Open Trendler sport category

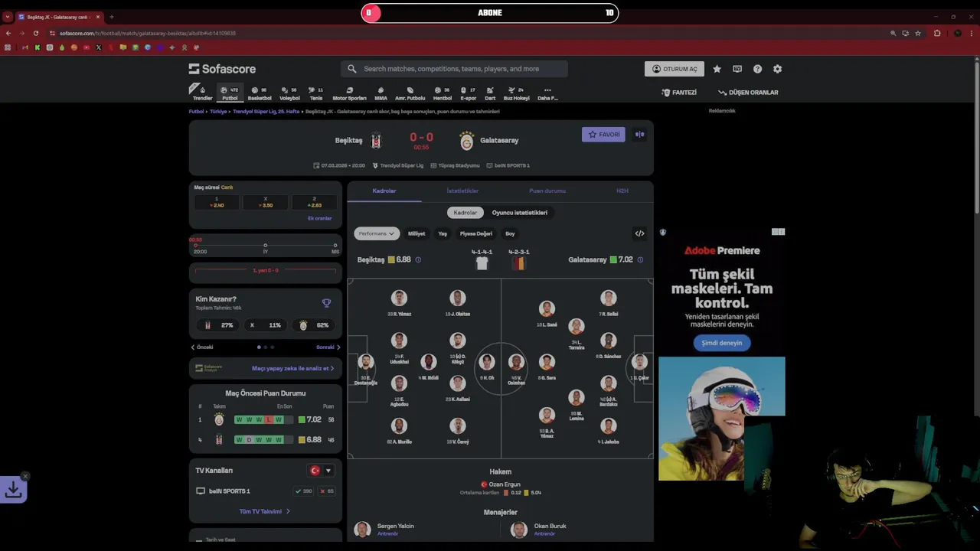(x=202, y=93)
